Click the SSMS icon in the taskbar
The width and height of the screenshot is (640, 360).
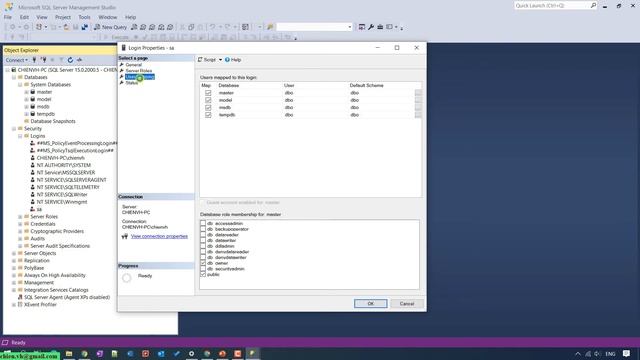click(x=253, y=353)
